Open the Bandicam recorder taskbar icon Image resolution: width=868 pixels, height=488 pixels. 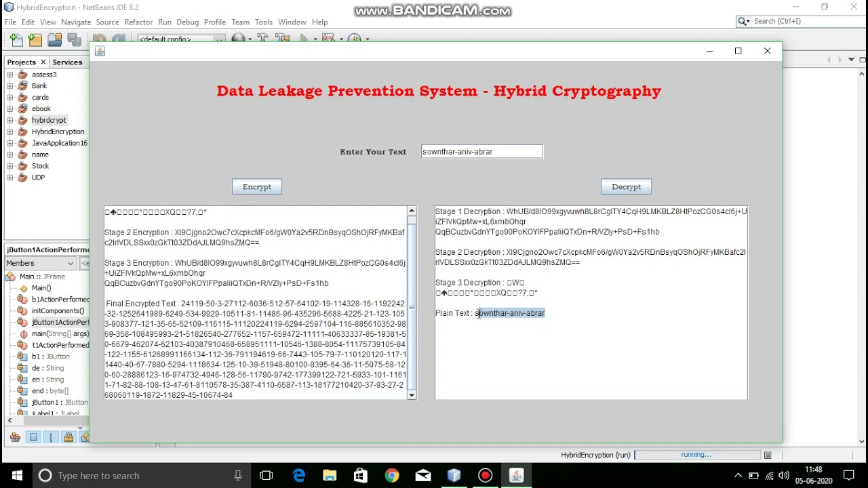point(486,476)
